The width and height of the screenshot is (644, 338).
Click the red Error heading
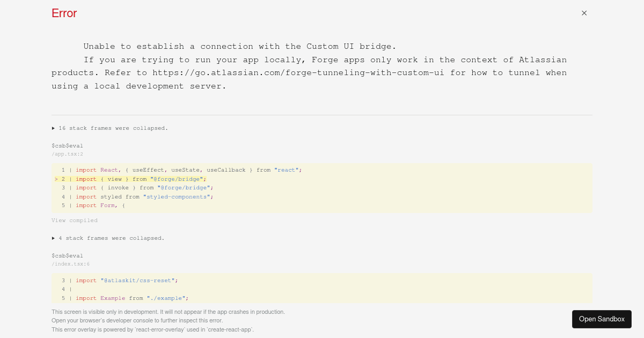tap(64, 13)
